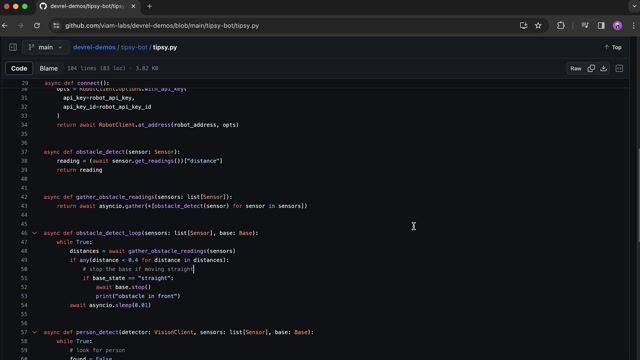The height and width of the screenshot is (360, 640).
Task: Open a new browser tab
Action: (149, 7)
